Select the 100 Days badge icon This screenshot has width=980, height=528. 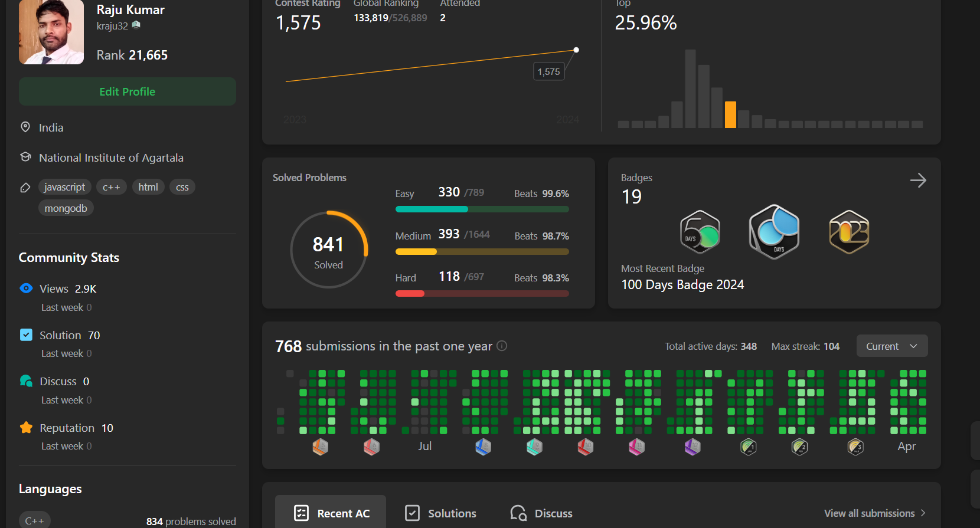coord(774,232)
